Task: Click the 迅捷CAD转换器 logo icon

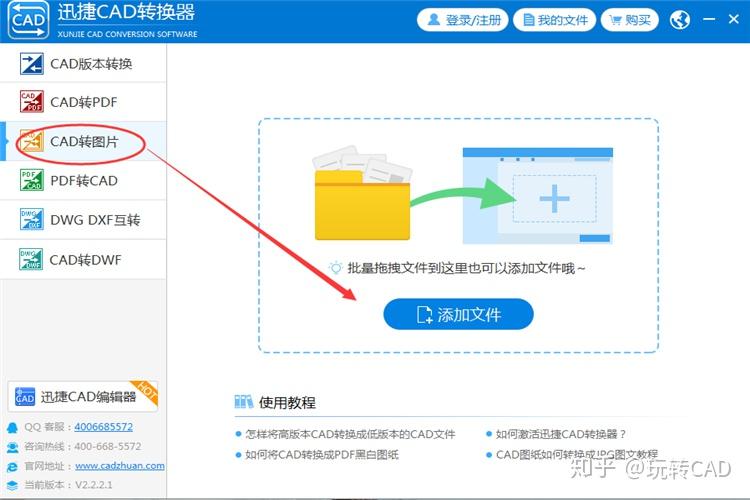Action: point(28,20)
